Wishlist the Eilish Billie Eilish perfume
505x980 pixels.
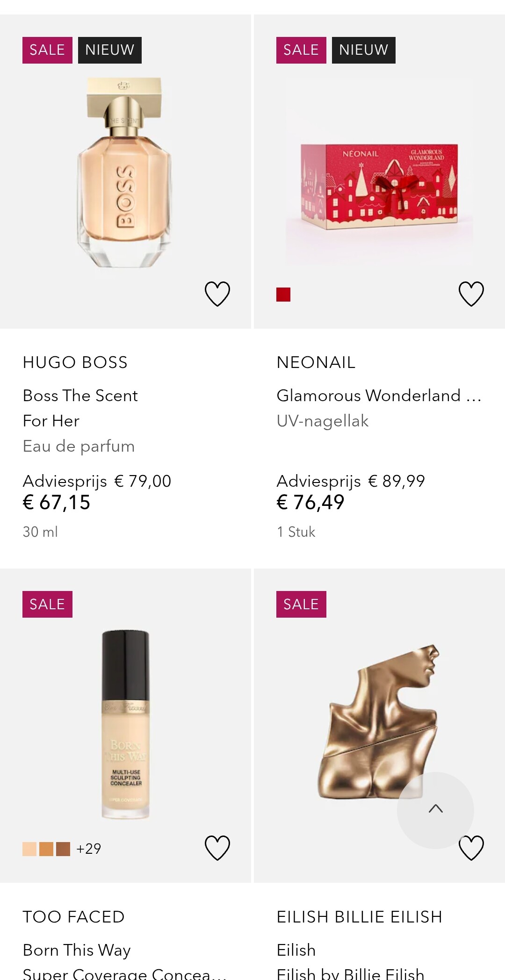point(471,848)
